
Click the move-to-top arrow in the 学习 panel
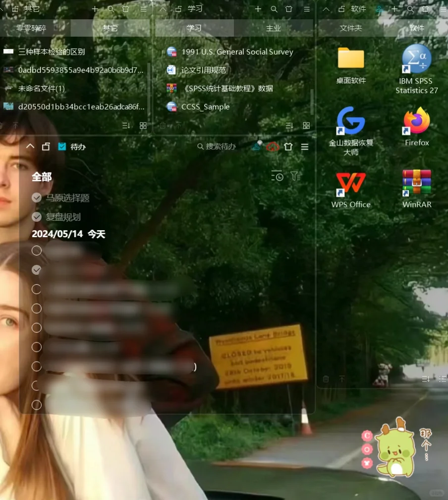point(178,125)
